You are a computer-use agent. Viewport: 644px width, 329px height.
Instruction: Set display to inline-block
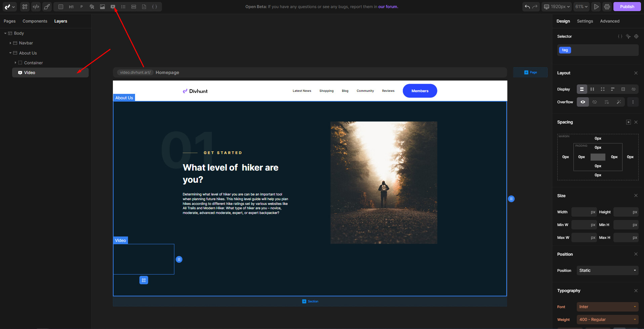(x=613, y=89)
